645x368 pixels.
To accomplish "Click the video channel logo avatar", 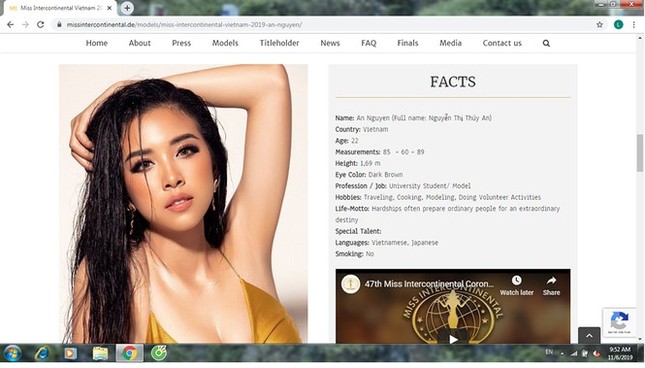I will pyautogui.click(x=350, y=284).
